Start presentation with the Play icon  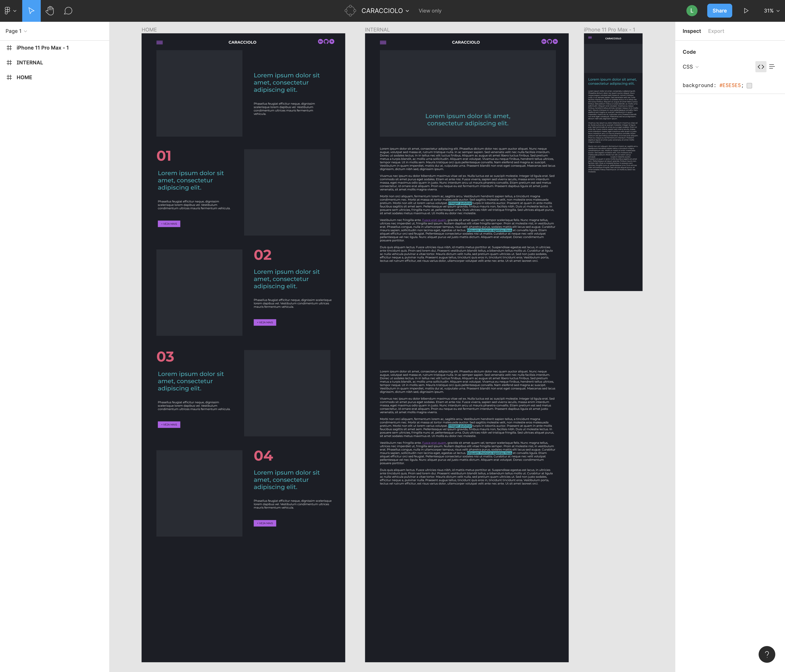coord(746,11)
